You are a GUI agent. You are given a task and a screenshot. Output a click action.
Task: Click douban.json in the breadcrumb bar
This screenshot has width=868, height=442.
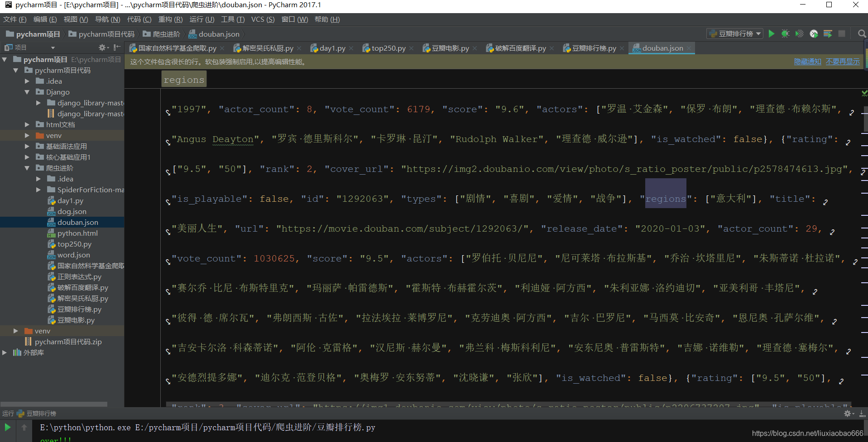click(214, 34)
